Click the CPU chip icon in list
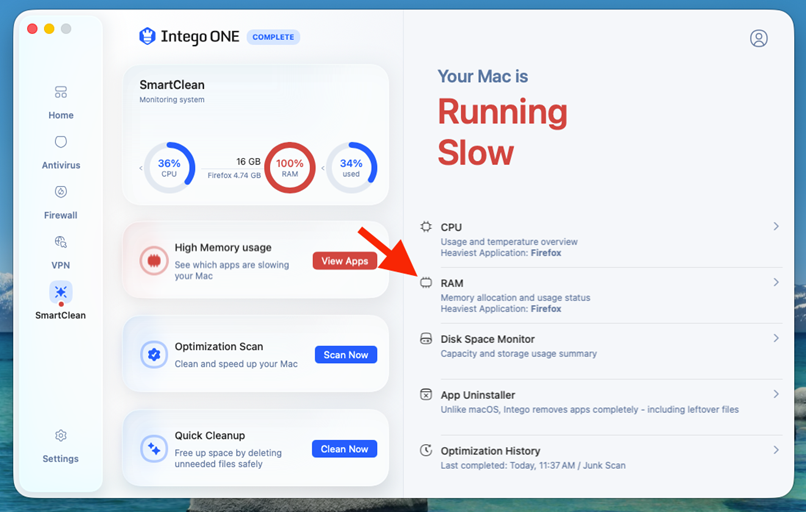 point(426,227)
